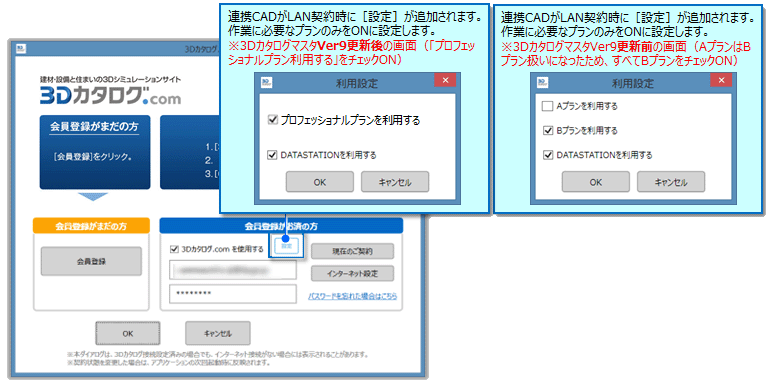Close the middle 利用設定 dialog

[445, 80]
